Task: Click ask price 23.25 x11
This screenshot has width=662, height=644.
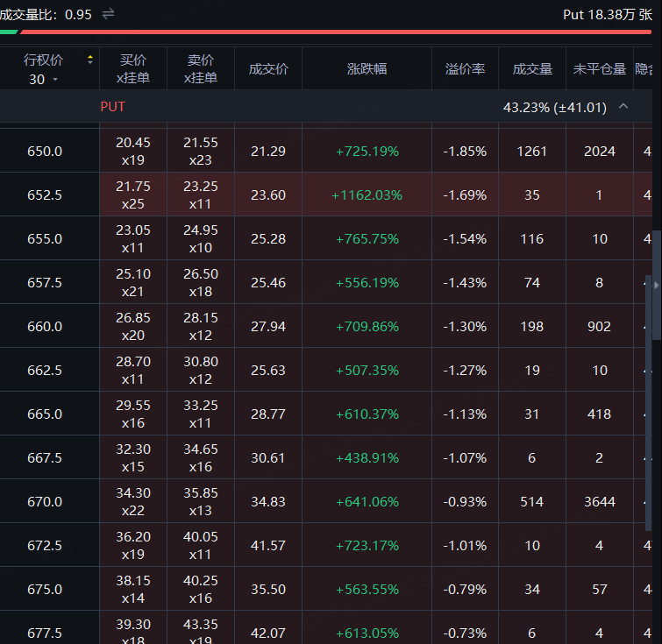Action: pos(201,195)
